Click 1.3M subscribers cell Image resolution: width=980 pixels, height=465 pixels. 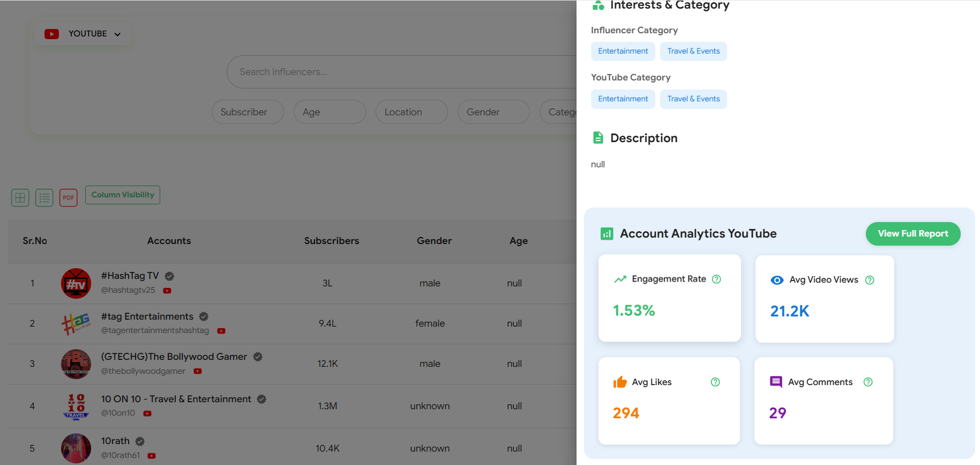327,406
